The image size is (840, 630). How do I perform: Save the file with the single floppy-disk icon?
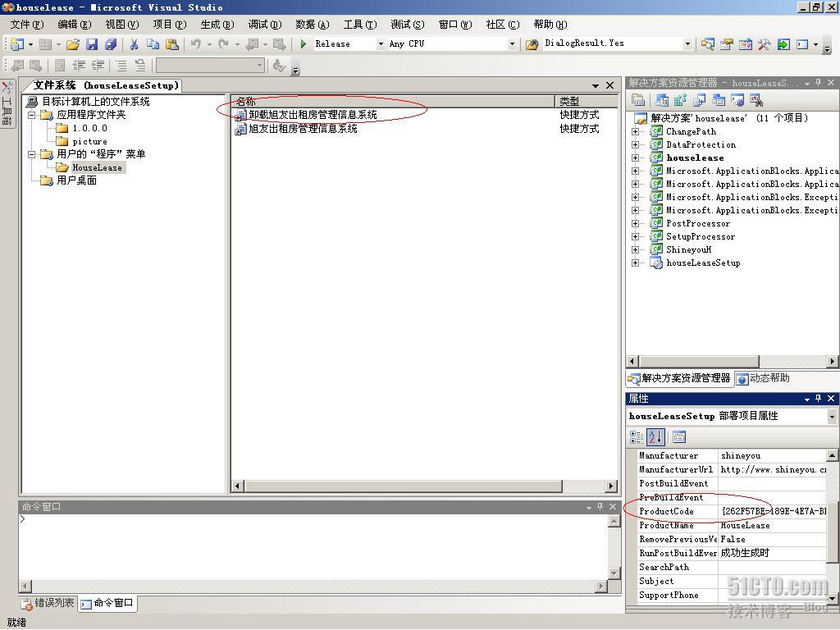92,44
